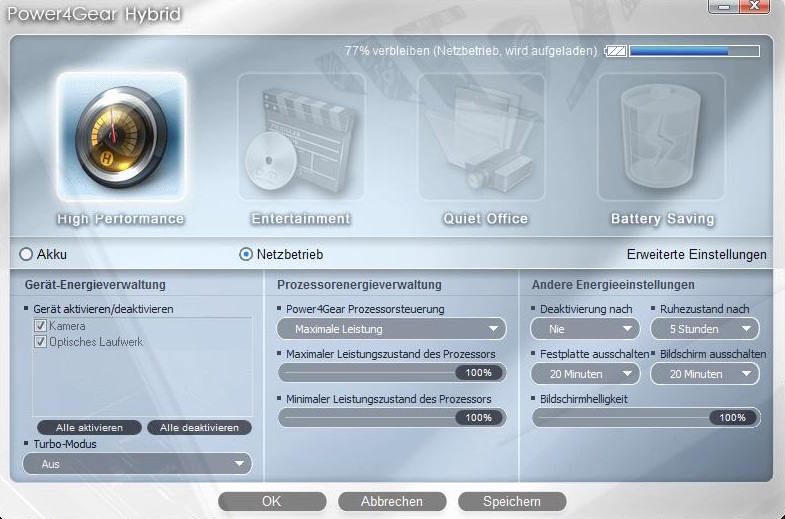Screen dimensions: 785x519
Task: Click the Gerät-Energieverwaltung heading
Action: click(x=95, y=285)
